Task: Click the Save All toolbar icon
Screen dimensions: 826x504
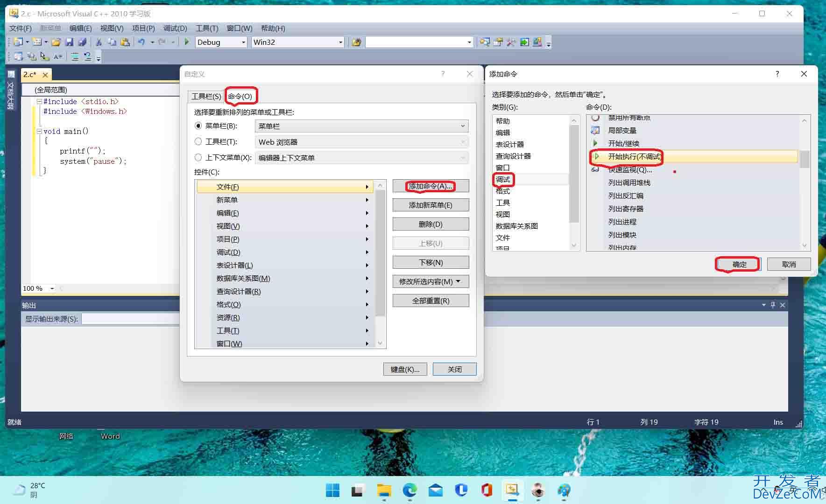Action: (x=82, y=42)
